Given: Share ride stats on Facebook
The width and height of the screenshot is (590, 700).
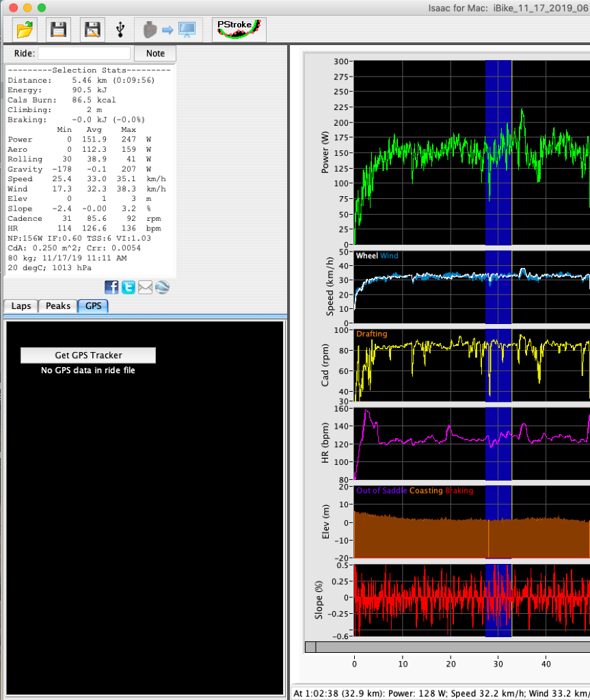Looking at the screenshot, I should (111, 287).
